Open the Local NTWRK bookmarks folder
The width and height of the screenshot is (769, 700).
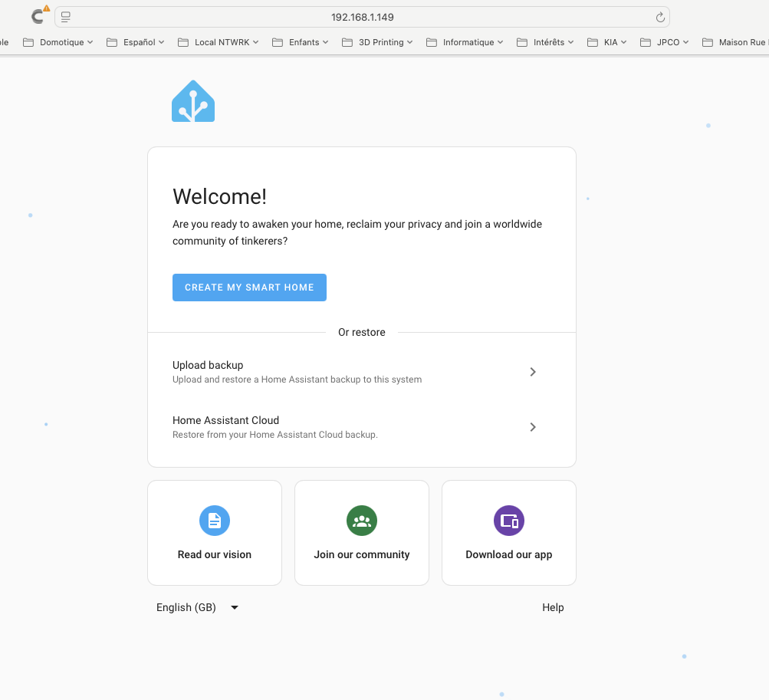click(x=219, y=42)
